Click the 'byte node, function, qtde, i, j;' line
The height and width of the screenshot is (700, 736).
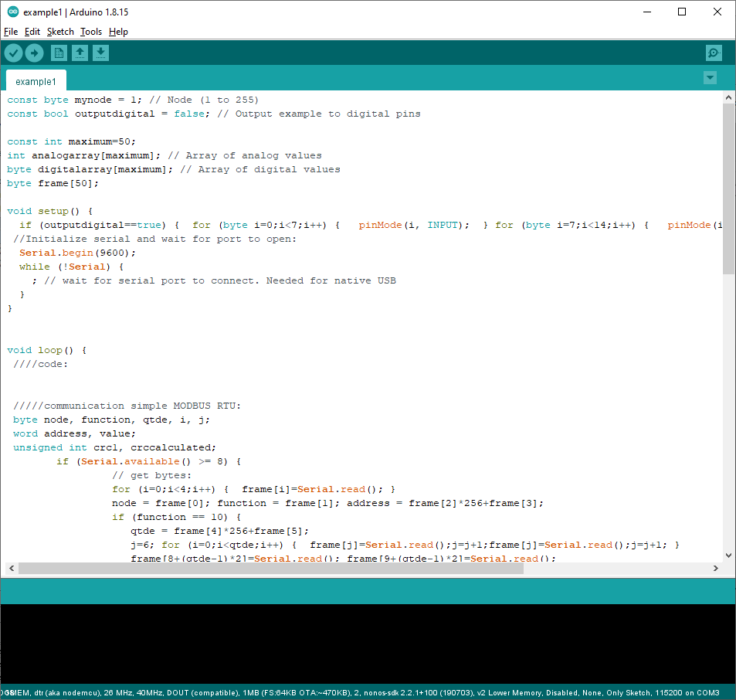pos(111,420)
